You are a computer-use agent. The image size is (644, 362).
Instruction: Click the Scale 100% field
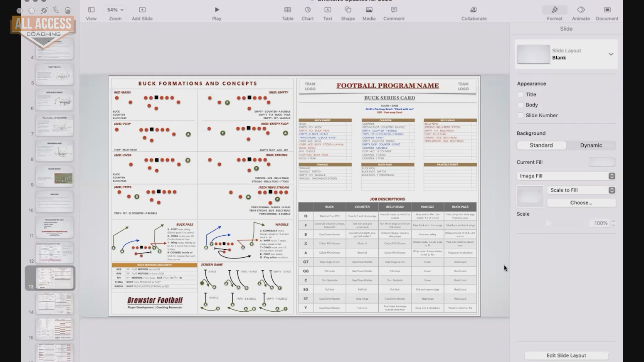(600, 223)
